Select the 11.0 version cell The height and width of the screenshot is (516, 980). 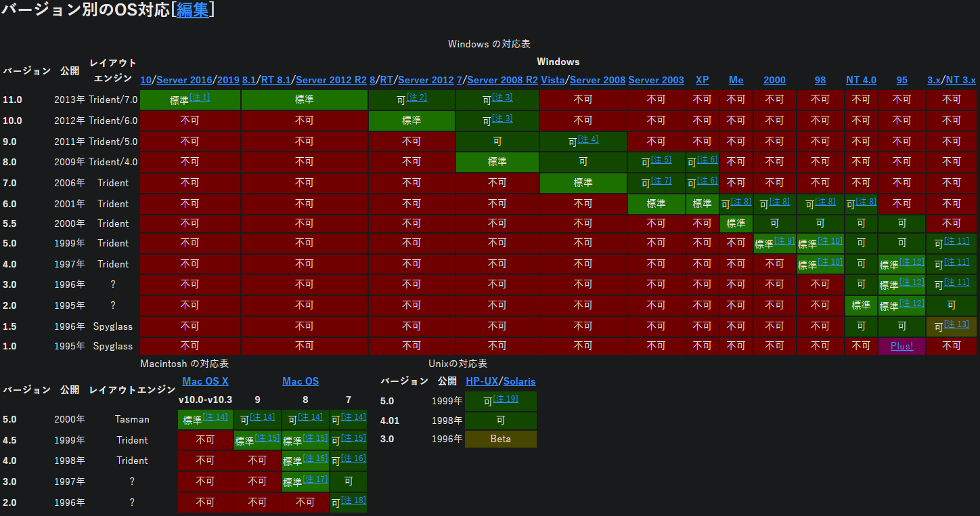[x=13, y=100]
